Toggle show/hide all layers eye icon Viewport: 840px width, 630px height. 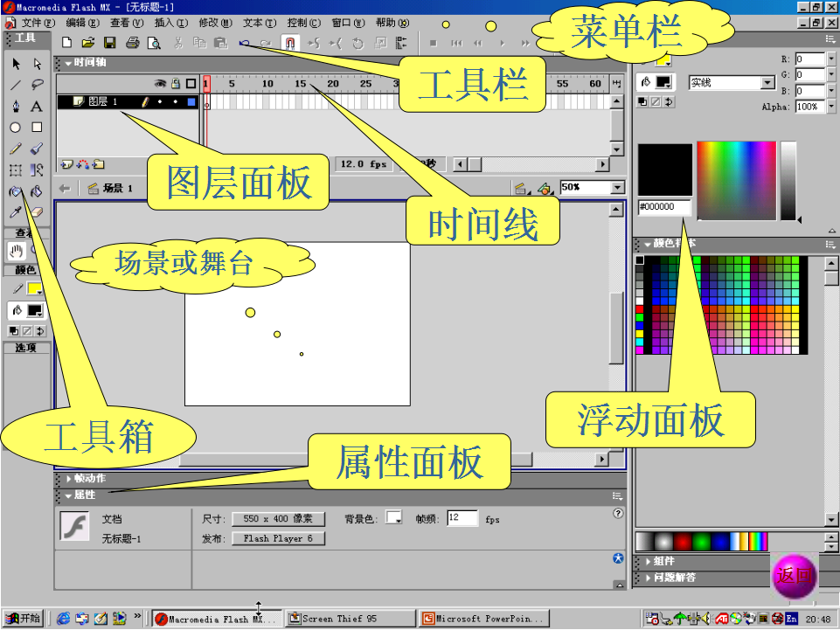tap(160, 83)
